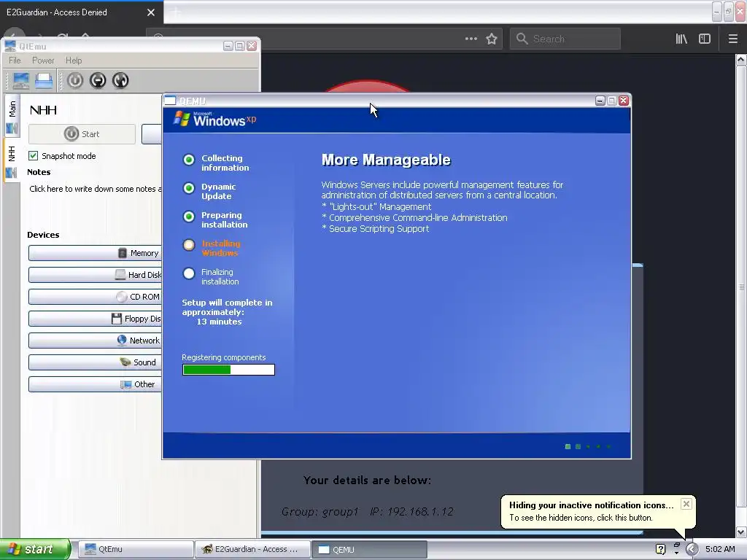This screenshot has height=560, width=747.
Task: Click the browser scrollbar up arrow
Action: pos(741,60)
